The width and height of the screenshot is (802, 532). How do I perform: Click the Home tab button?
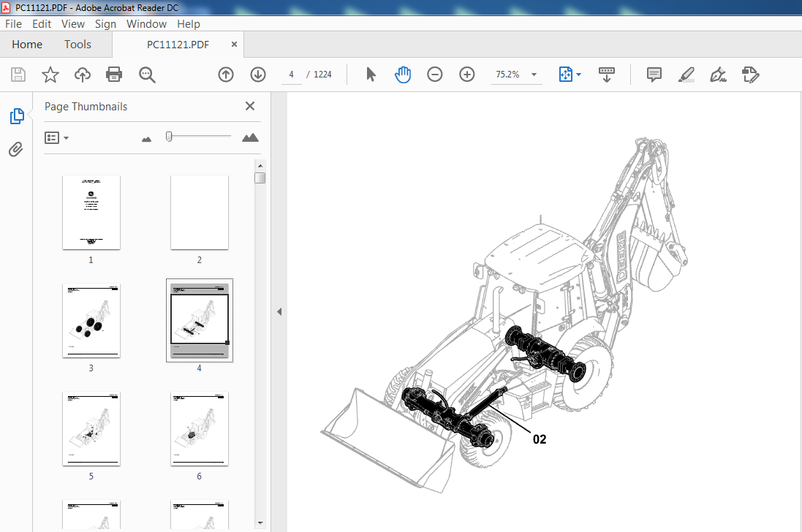[27, 45]
